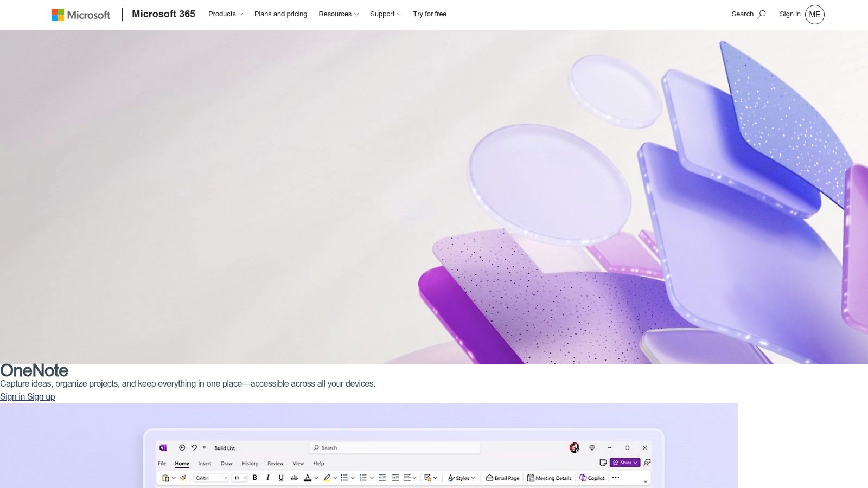868x488 pixels.
Task: Apply Italic formatting in the OneNote ribbon
Action: pos(267,478)
